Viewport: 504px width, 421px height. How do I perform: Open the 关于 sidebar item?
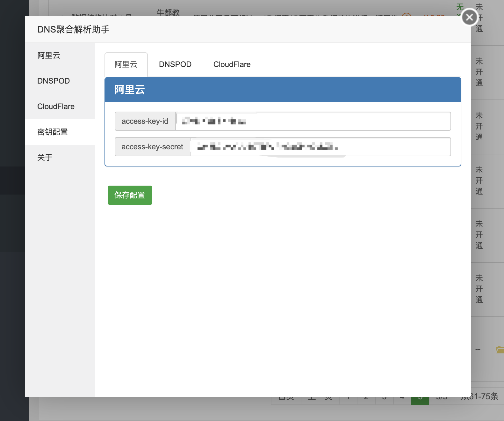[60, 158]
